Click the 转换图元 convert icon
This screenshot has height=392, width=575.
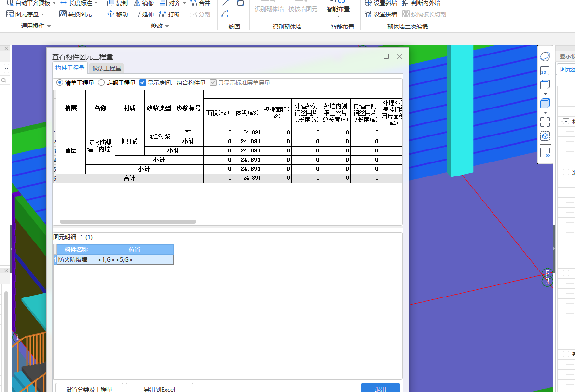(63, 14)
